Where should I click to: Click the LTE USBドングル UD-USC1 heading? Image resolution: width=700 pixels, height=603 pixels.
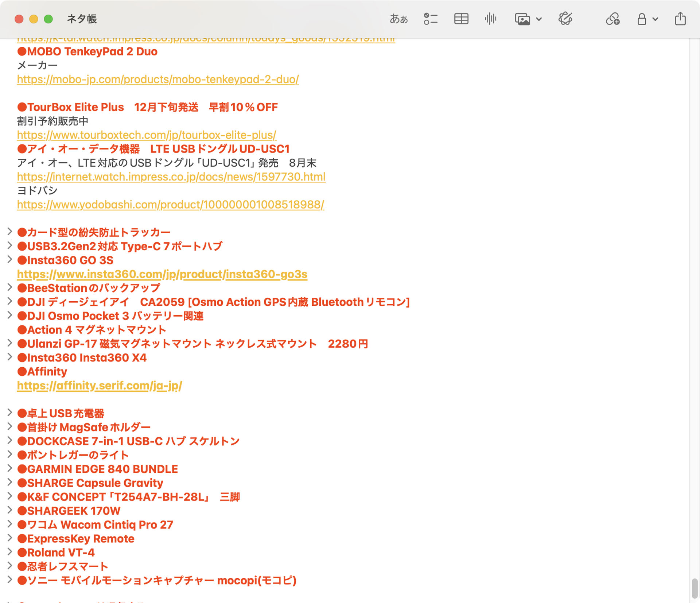[153, 149]
